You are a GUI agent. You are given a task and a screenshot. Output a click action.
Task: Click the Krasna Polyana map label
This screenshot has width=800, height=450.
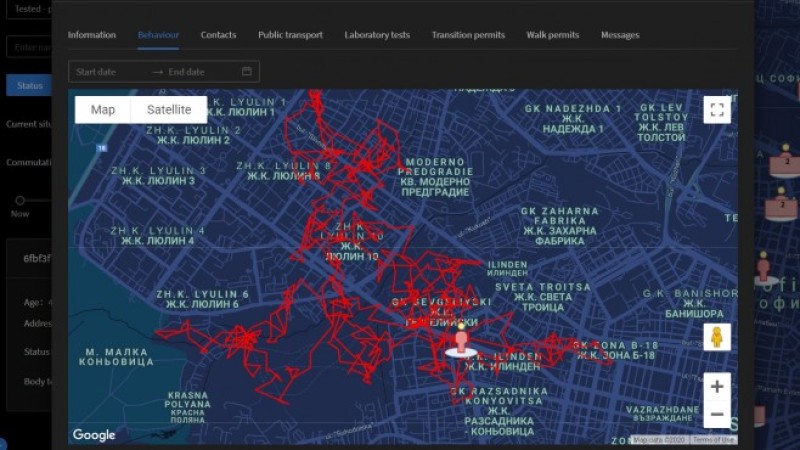[188, 407]
